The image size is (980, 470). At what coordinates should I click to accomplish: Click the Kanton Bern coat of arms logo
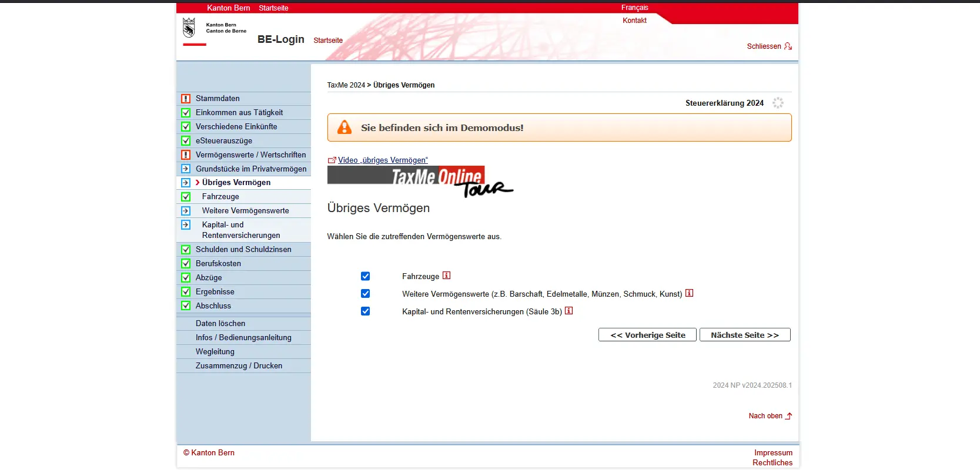[x=189, y=28]
